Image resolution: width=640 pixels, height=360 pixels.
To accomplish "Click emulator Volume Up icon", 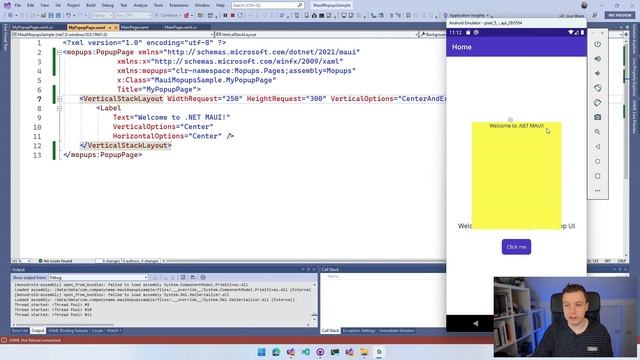I will click(x=598, y=59).
